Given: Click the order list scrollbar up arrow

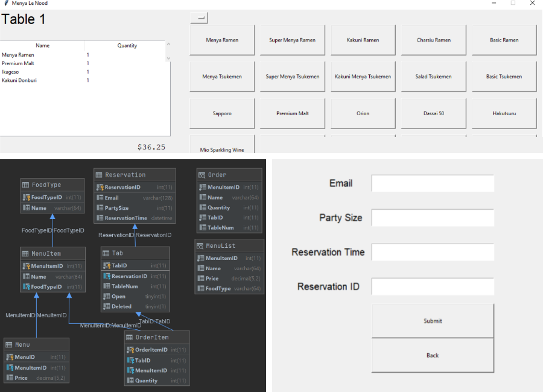Looking at the screenshot, I should point(168,44).
